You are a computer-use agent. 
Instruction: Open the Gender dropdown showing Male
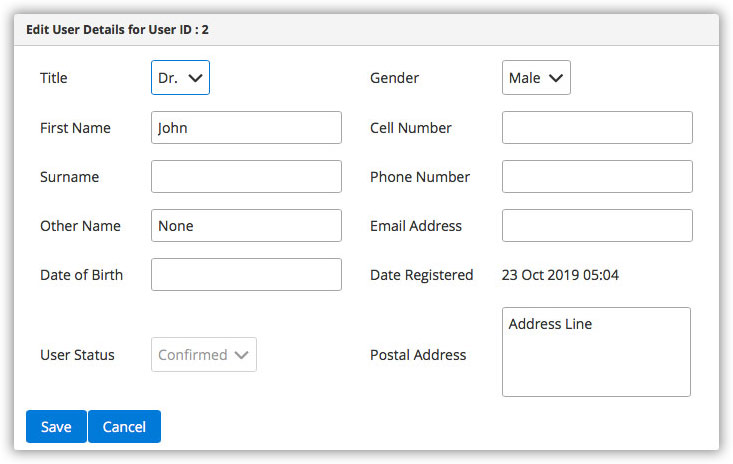pos(536,78)
